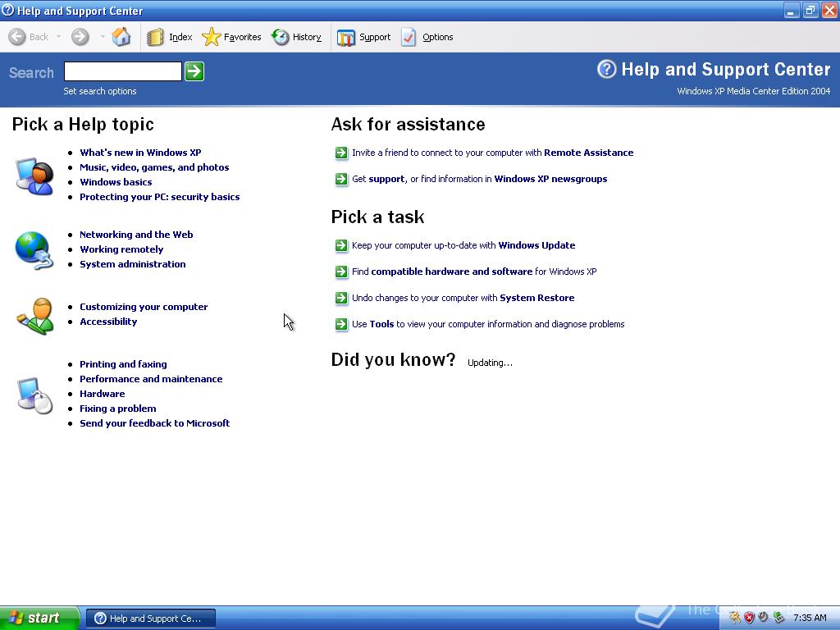This screenshot has width=840, height=630.
Task: Click the Support toolbar icon
Action: pyautogui.click(x=346, y=38)
